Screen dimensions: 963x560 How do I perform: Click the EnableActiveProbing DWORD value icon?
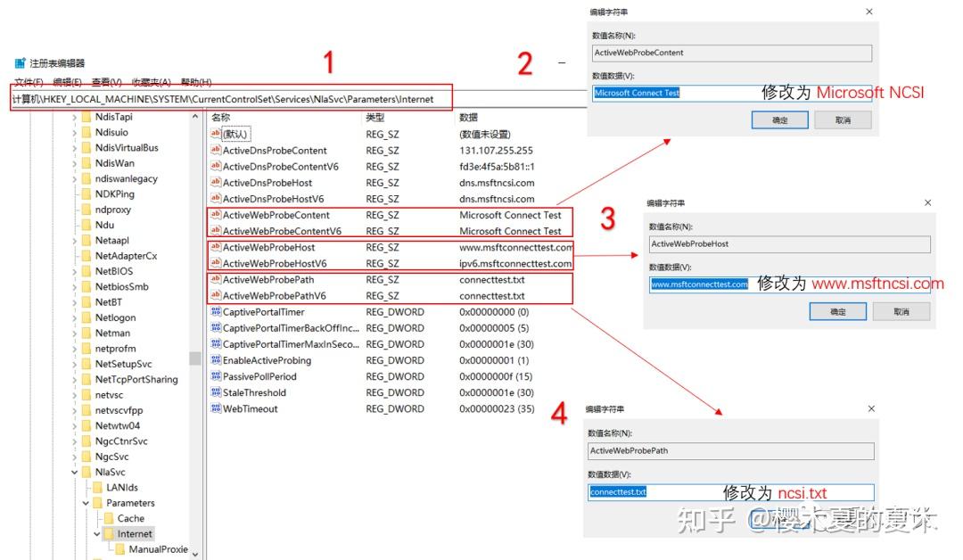215,360
